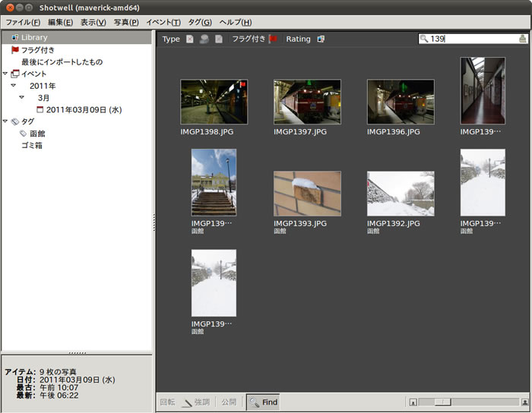Click the thumbnail zoom slider handle
Viewport: 532px width, 413px height.
coord(443,402)
